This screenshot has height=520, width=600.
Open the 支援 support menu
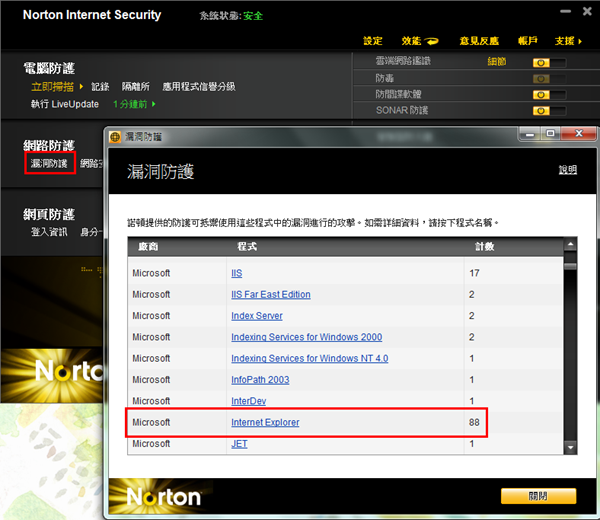click(564, 41)
